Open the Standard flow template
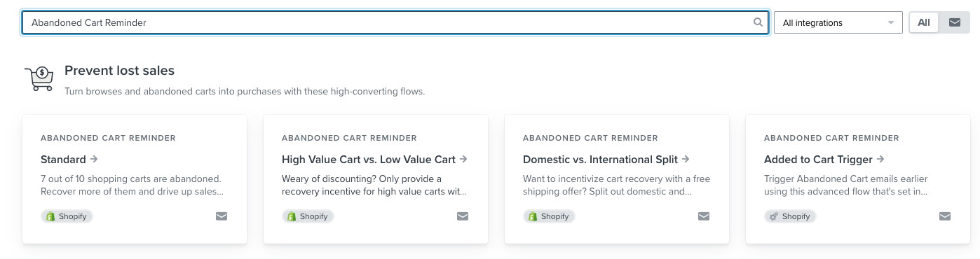 [69, 160]
